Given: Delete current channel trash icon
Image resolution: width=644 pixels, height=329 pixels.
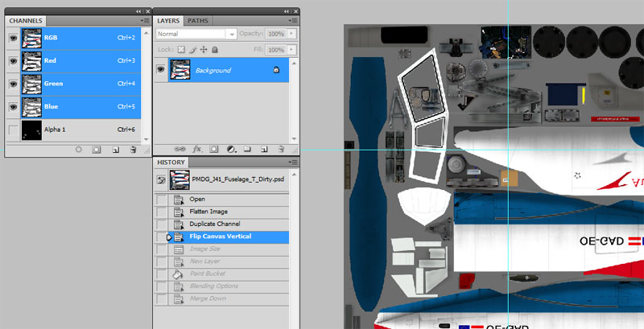Looking at the screenshot, I should coord(133,150).
